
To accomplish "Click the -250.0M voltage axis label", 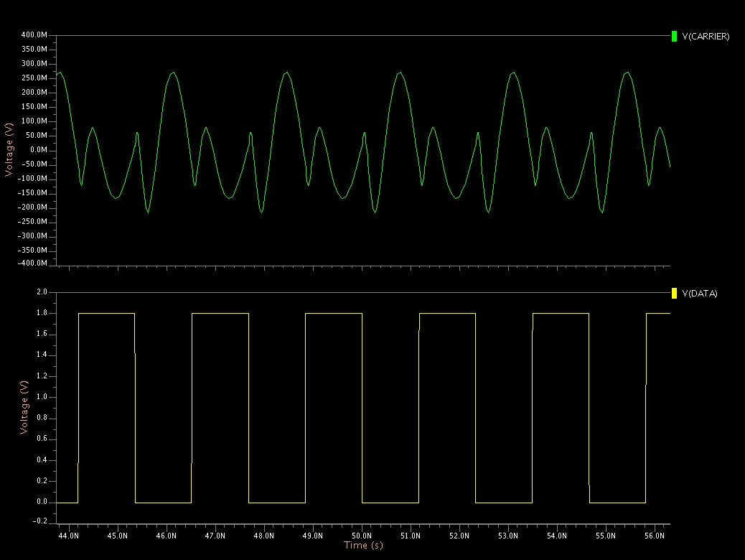I will (x=32, y=221).
